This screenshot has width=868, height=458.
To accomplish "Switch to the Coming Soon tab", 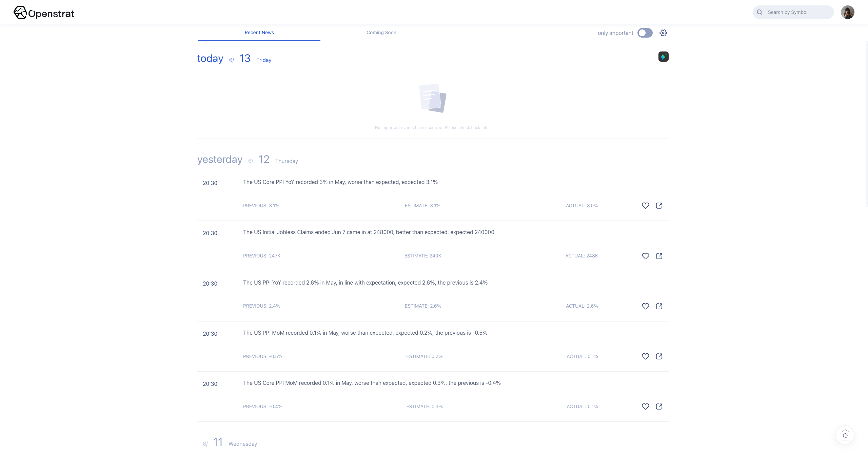I will pyautogui.click(x=381, y=33).
